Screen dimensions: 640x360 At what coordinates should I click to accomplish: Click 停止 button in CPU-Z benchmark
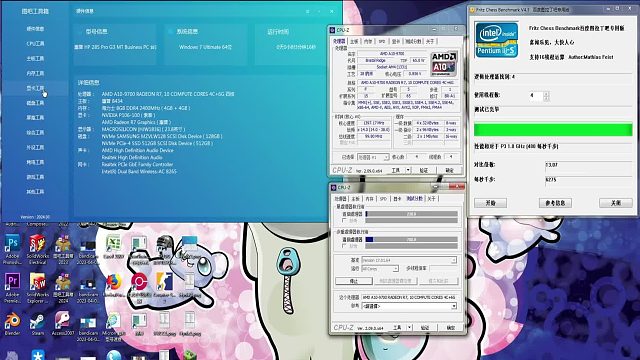[354, 281]
